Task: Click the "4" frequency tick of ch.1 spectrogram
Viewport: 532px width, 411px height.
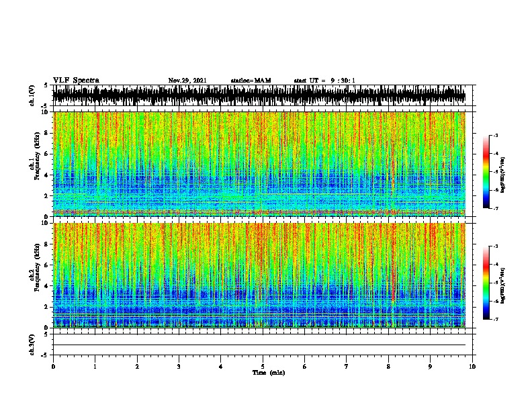Action: click(x=47, y=175)
